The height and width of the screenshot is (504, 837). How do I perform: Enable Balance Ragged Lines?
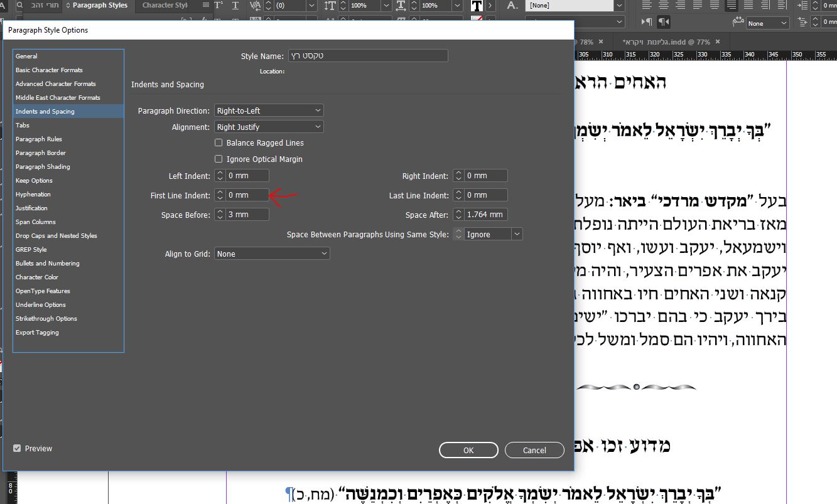pyautogui.click(x=219, y=142)
